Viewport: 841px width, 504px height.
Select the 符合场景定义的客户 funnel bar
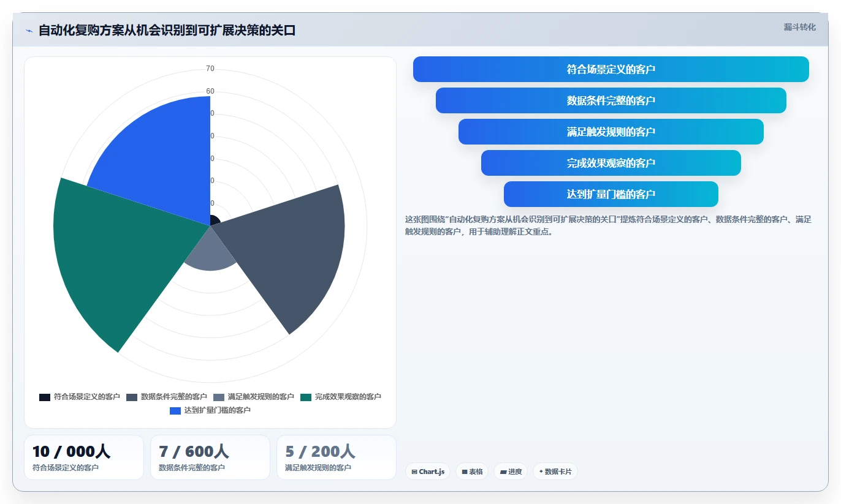coord(611,69)
